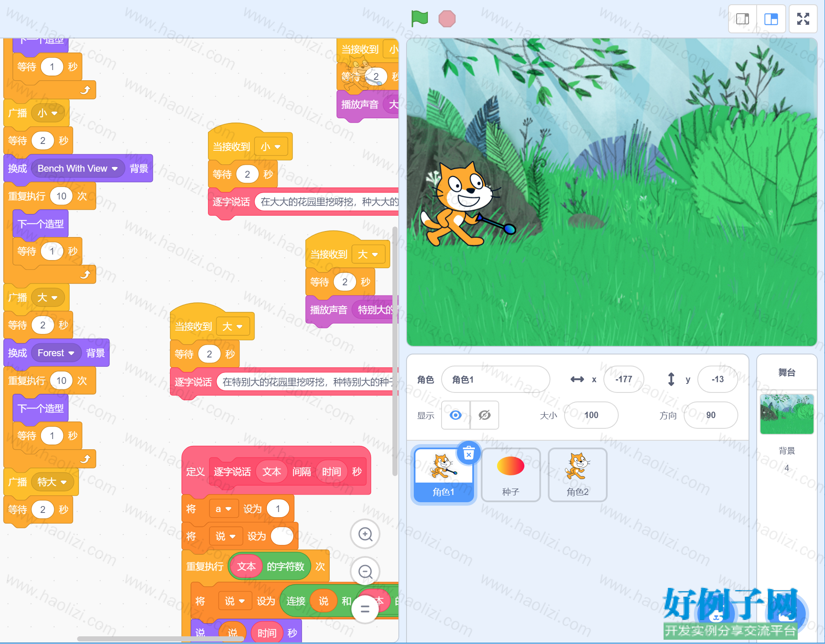The height and width of the screenshot is (644, 825).
Task: Open 当接收到 小 dropdown above 逐字说话 block
Action: pos(271,147)
